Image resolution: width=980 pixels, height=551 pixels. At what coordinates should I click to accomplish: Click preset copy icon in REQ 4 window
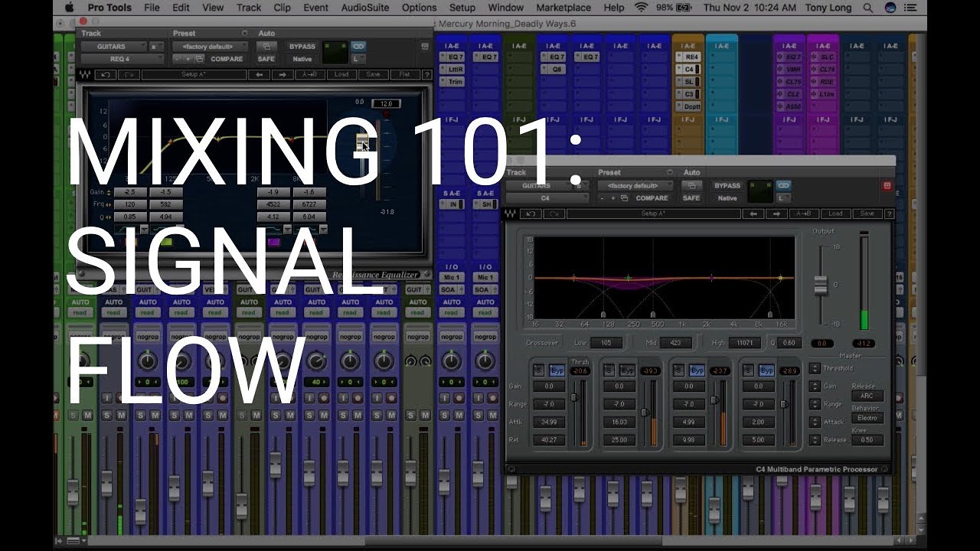coord(199,59)
